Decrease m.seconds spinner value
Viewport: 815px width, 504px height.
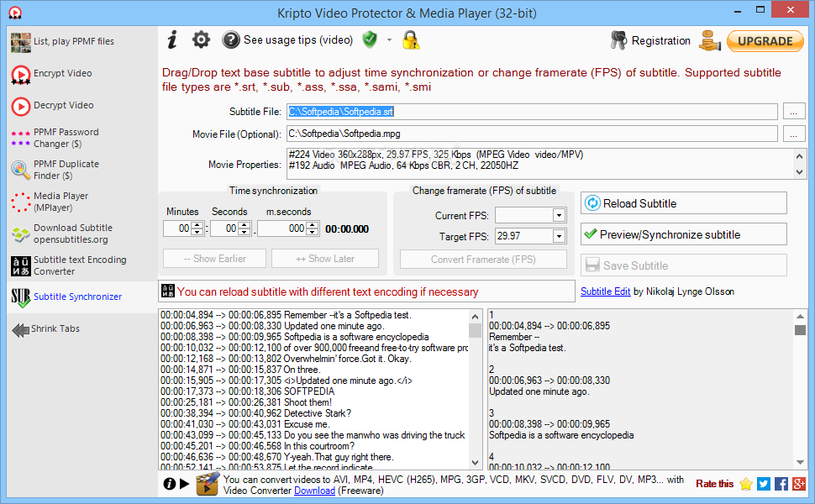tap(312, 232)
